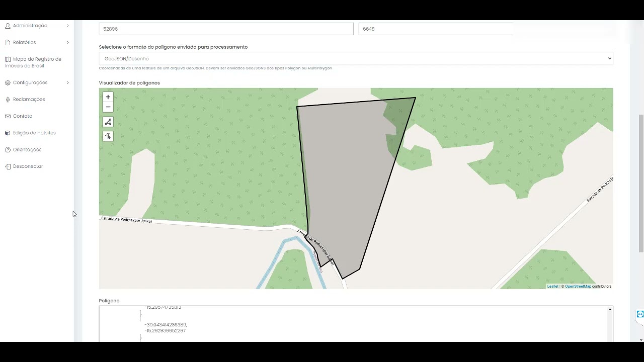This screenshot has width=644, height=362.
Task: Open the Leaflet attribution link
Action: click(x=552, y=286)
